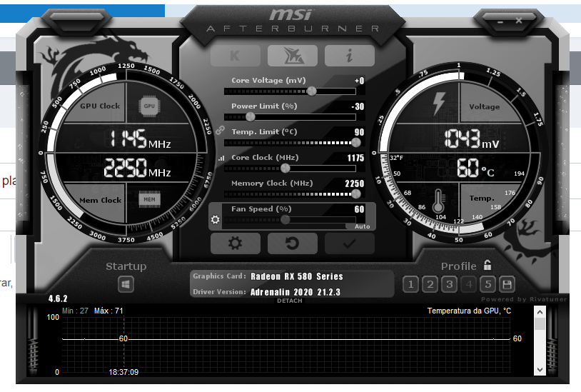Click the Core Voltage value +0
This screenshot has width=581, height=392.
pyautogui.click(x=359, y=81)
